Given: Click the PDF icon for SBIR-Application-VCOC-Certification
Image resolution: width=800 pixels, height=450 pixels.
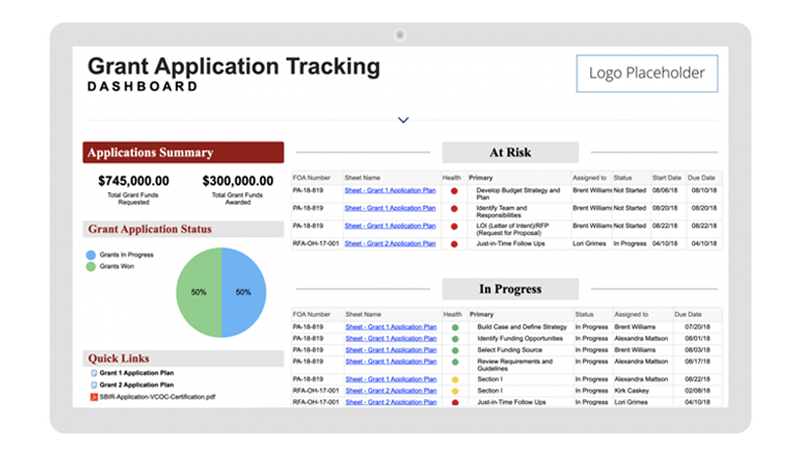Looking at the screenshot, I should (94, 397).
